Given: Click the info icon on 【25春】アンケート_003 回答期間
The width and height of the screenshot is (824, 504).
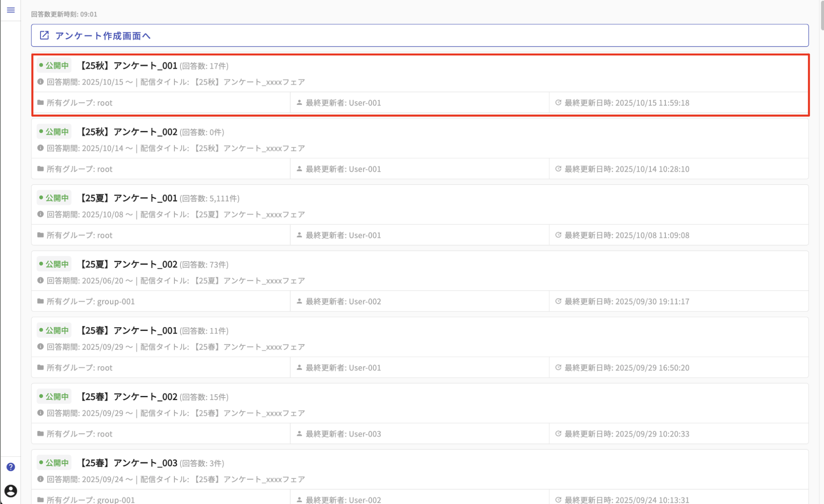Looking at the screenshot, I should point(40,479).
